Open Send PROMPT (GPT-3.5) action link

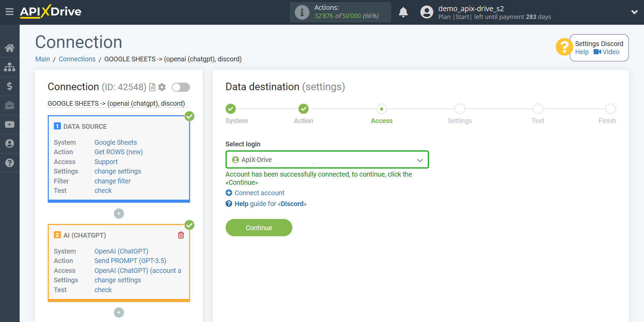130,261
